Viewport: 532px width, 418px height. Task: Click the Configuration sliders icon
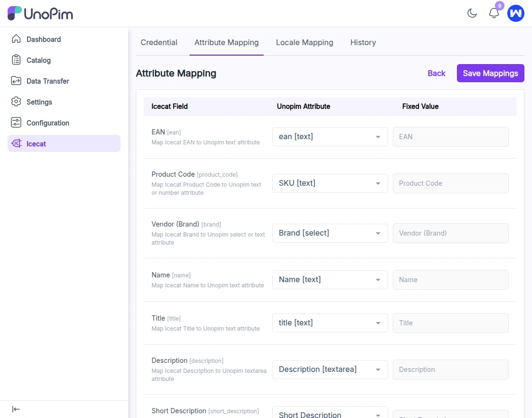16,123
